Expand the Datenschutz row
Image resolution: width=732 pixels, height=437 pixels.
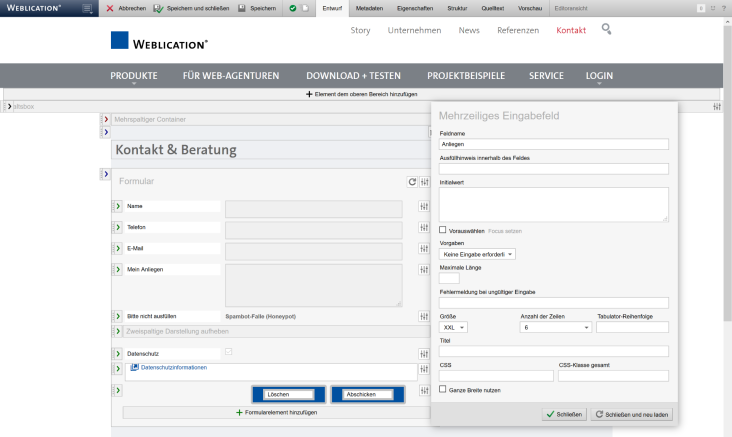[x=118, y=353]
